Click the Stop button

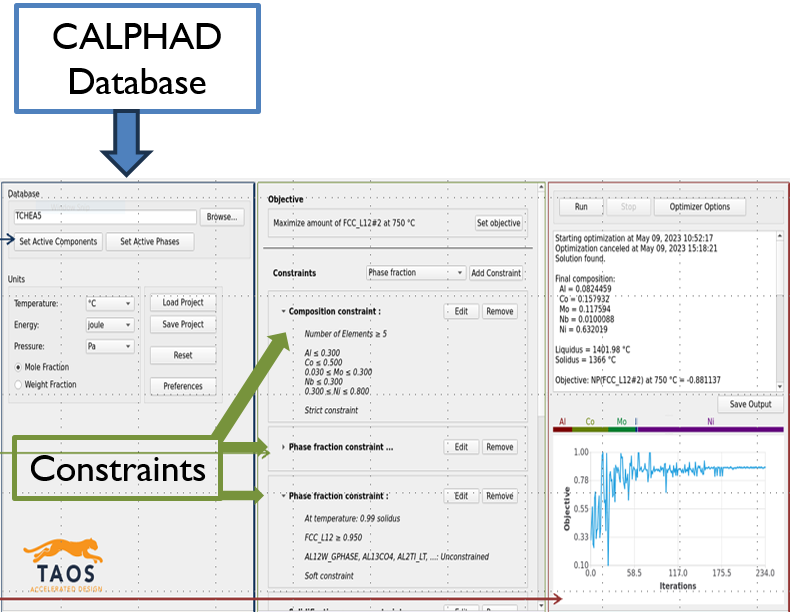point(628,207)
